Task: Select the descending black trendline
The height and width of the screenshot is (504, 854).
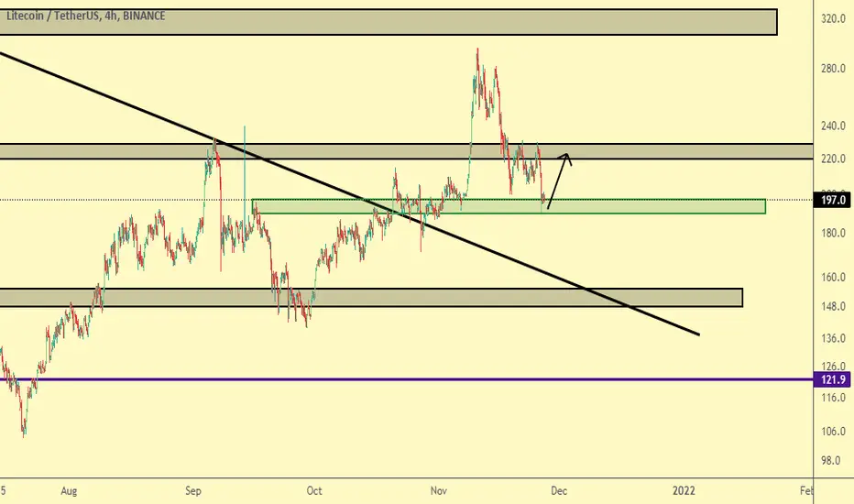Action: 349,193
